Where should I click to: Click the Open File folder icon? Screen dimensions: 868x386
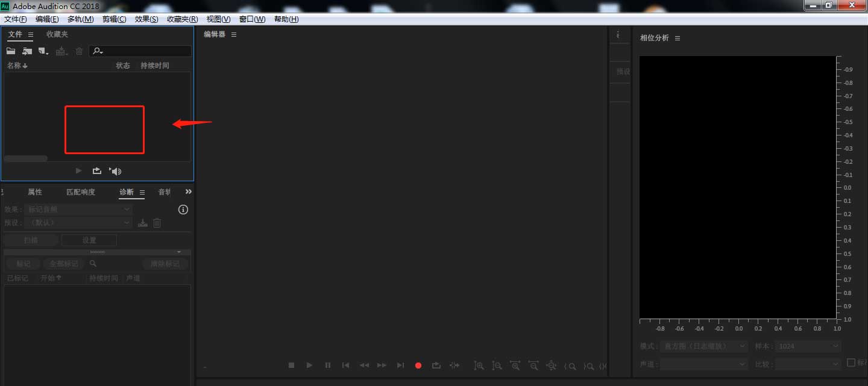(x=11, y=51)
